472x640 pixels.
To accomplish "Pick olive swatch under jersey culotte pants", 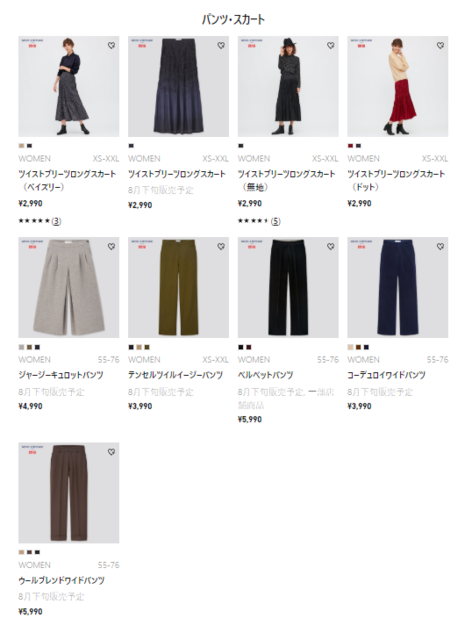I will [29, 347].
